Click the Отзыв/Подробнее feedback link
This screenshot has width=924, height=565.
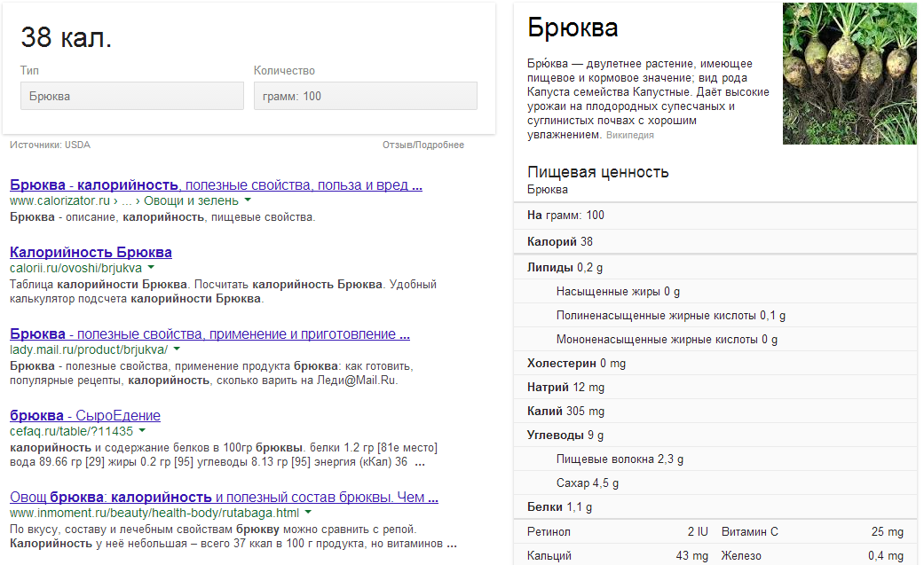423,145
